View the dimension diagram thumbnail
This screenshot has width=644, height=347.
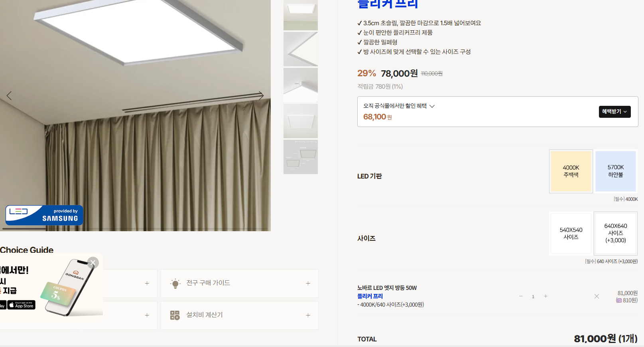click(301, 157)
